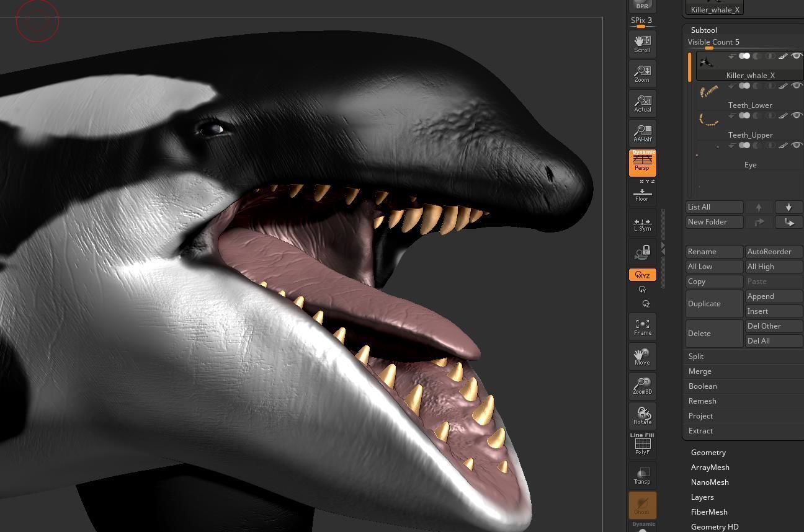Move selected subtool up arrow

click(759, 207)
